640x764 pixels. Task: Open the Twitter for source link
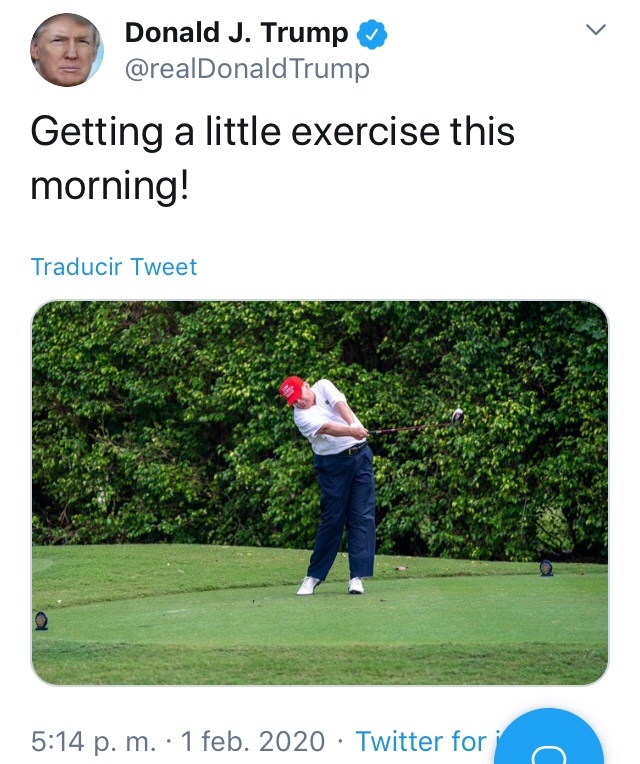[x=425, y=741]
